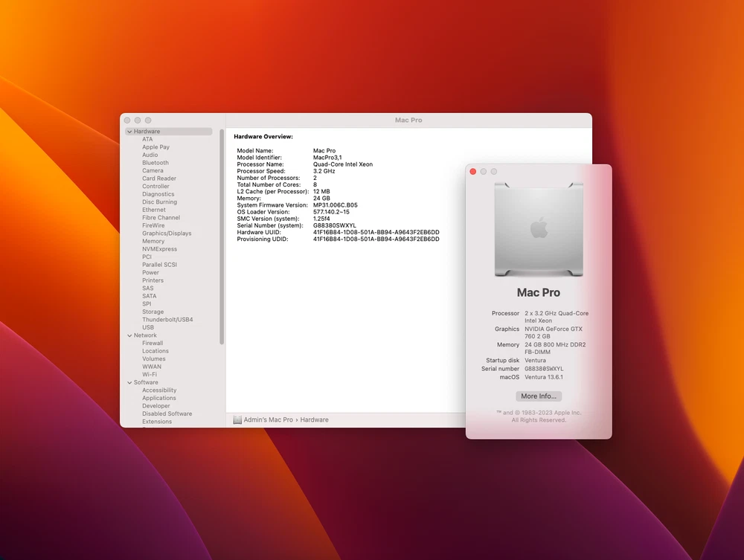The width and height of the screenshot is (744, 560).
Task: Select Volumes under Network
Action: (x=154, y=358)
